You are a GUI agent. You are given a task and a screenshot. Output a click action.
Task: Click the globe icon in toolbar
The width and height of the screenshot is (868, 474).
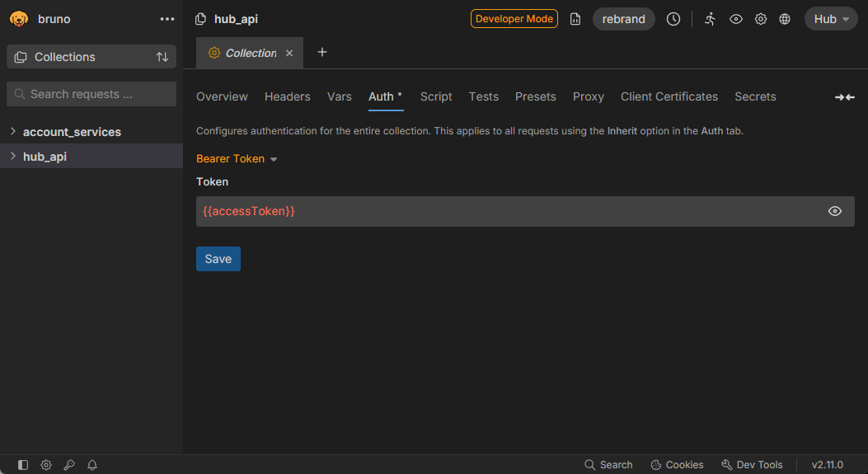785,19
